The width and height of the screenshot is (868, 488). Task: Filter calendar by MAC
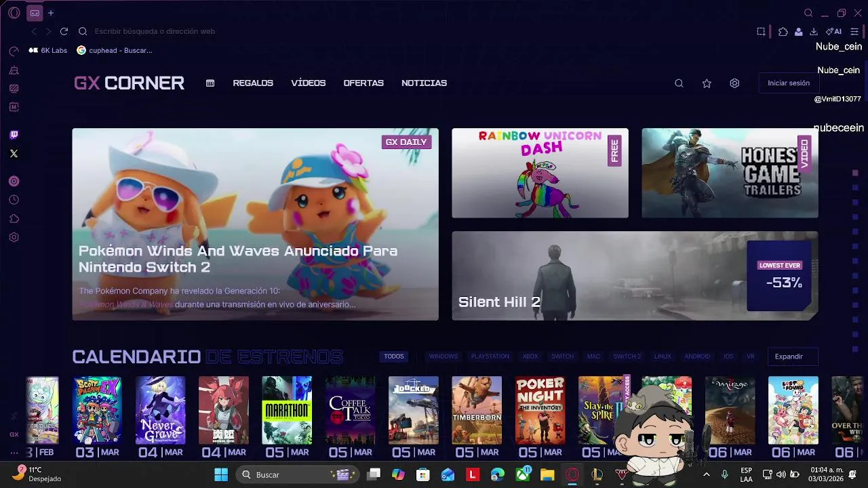(593, 357)
